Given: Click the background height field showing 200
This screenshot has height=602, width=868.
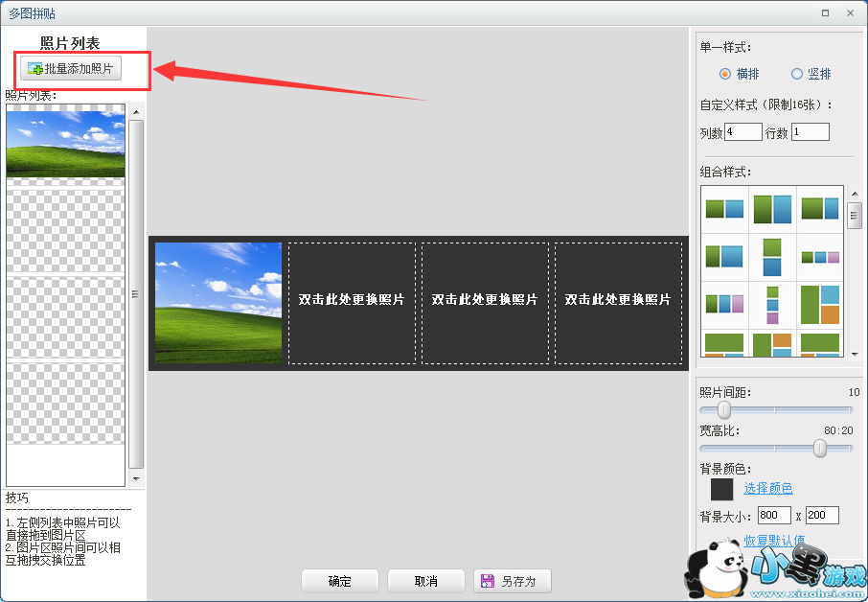Looking at the screenshot, I should click(x=822, y=515).
